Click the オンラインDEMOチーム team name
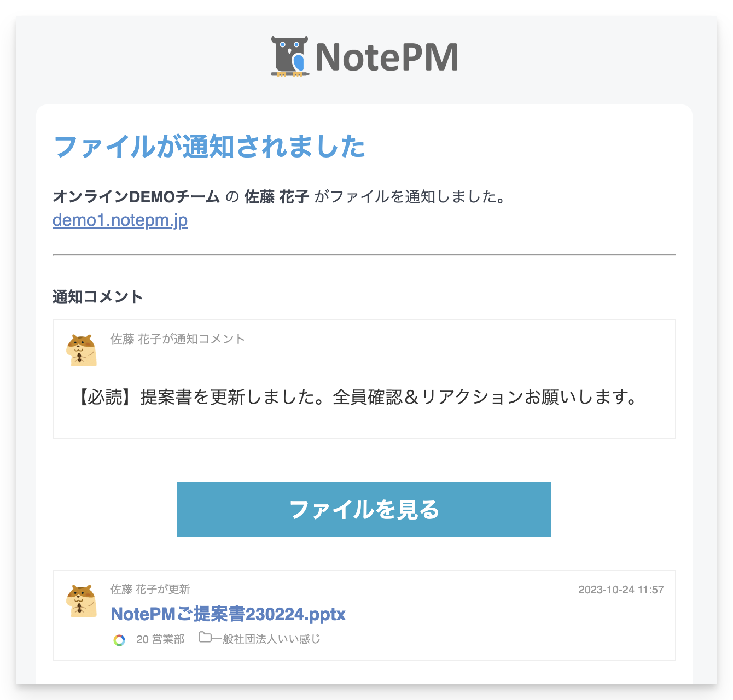 tap(136, 196)
